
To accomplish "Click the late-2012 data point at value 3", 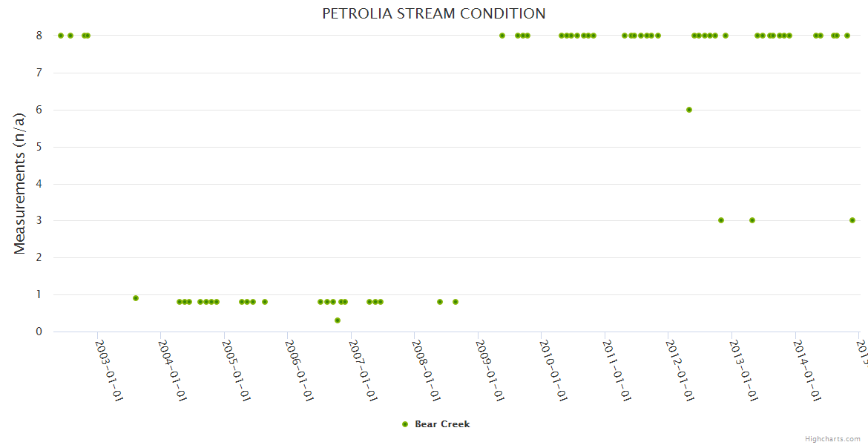I will (x=721, y=220).
